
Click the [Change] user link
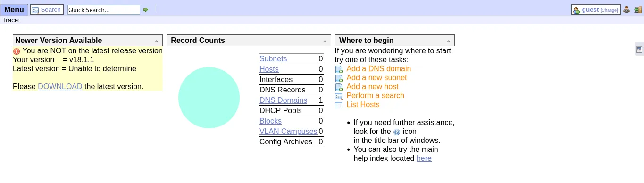(609, 10)
